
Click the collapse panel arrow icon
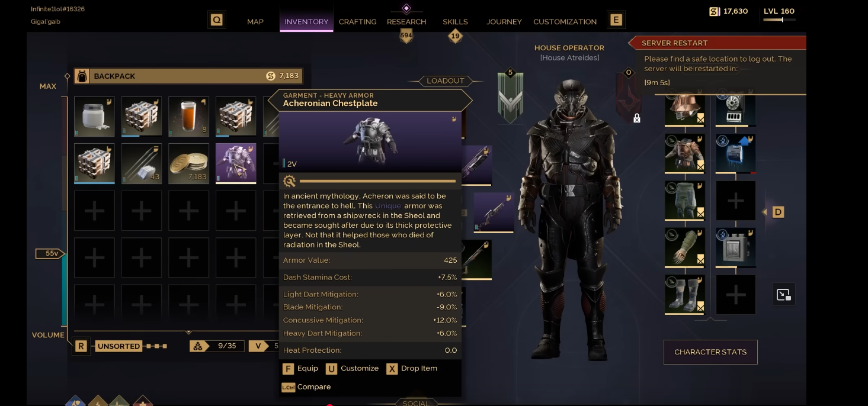tap(783, 294)
